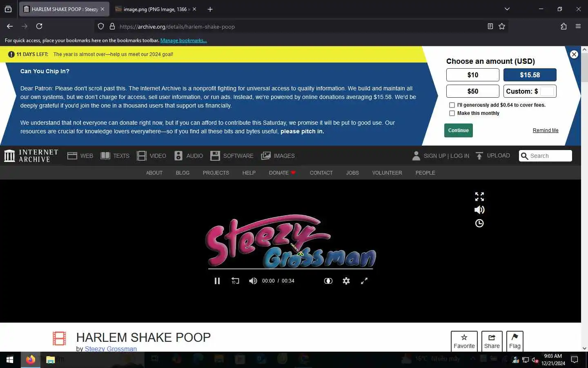This screenshot has width=588, height=368.
Task: Open the Windows notification center icon
Action: tap(575, 360)
